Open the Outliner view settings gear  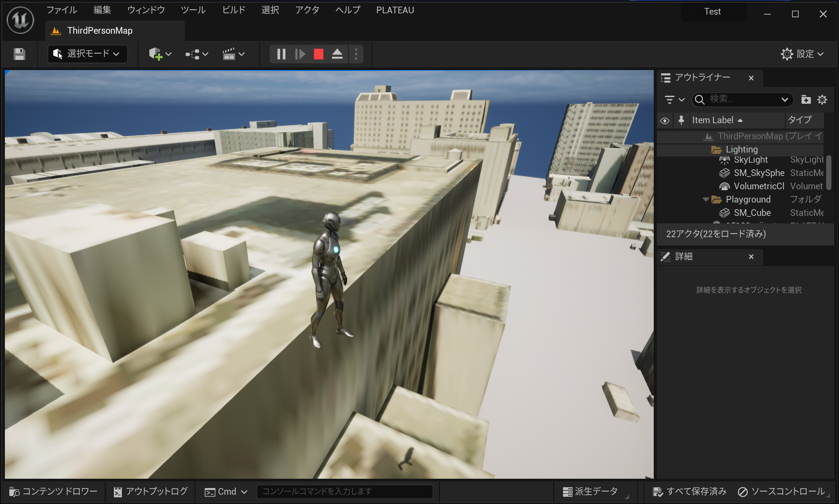[x=822, y=99]
